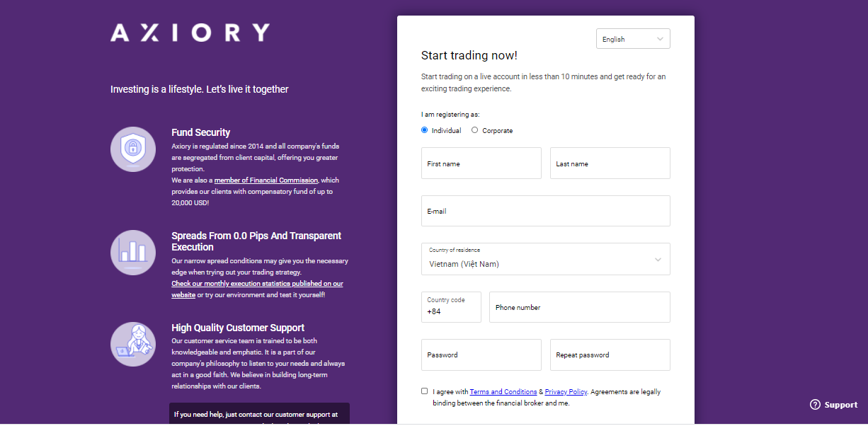Screen dimensions: 868x426
Task: Focus the Last name field
Action: (610, 163)
